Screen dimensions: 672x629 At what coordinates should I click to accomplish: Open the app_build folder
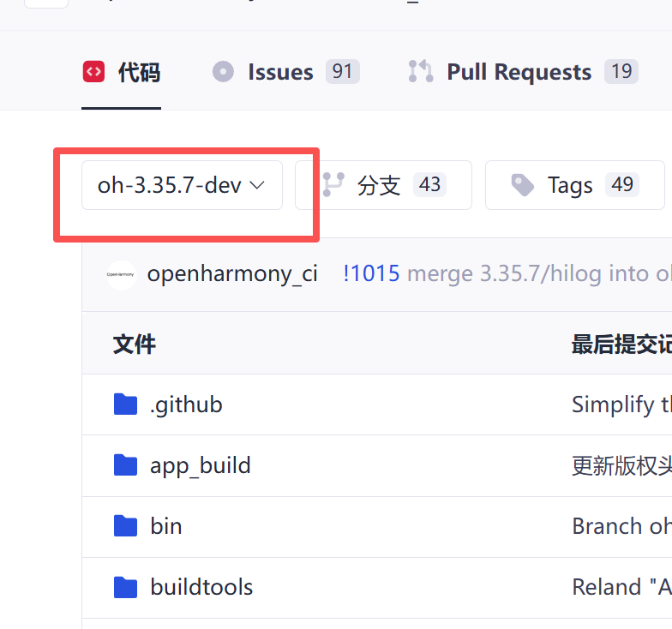pos(201,466)
